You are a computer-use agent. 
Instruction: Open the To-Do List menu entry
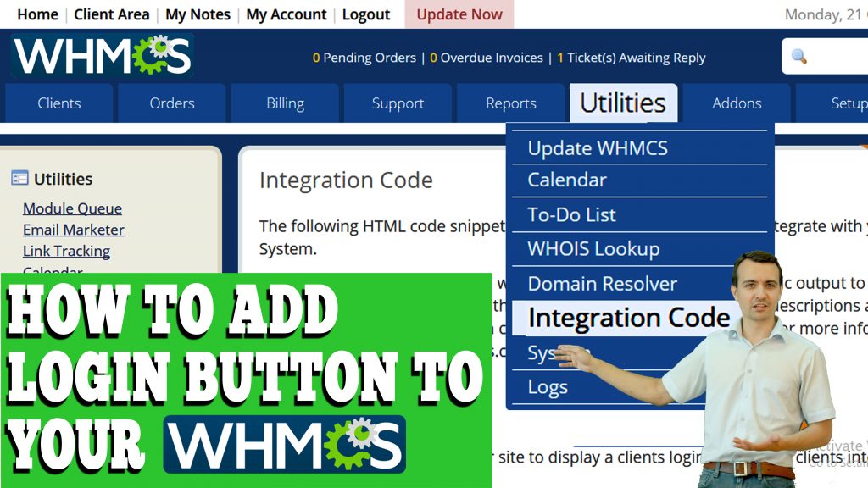pos(570,214)
